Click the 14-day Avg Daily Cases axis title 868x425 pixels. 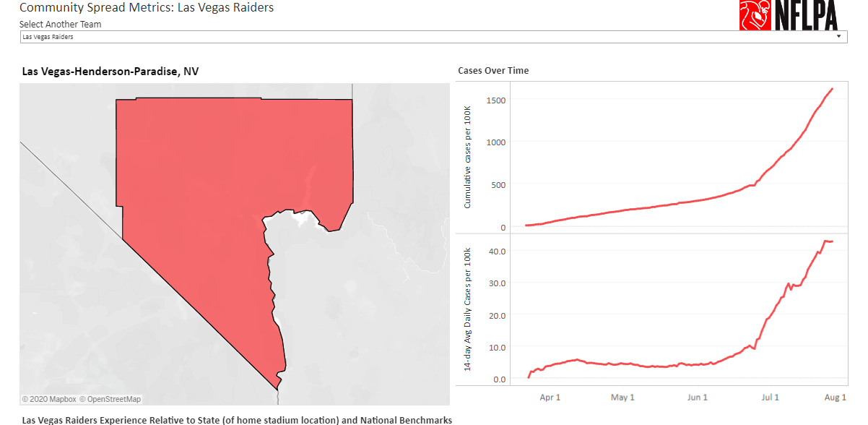coord(467,311)
